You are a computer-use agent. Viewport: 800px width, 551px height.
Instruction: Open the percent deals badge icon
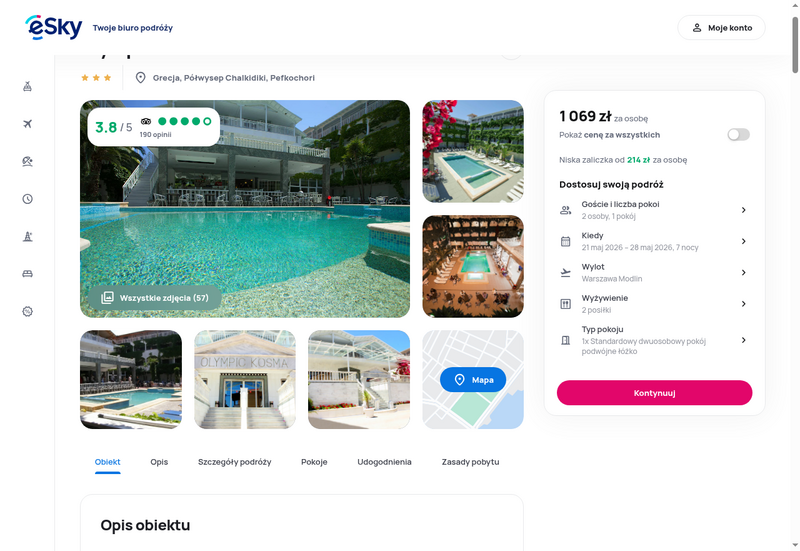click(28, 311)
